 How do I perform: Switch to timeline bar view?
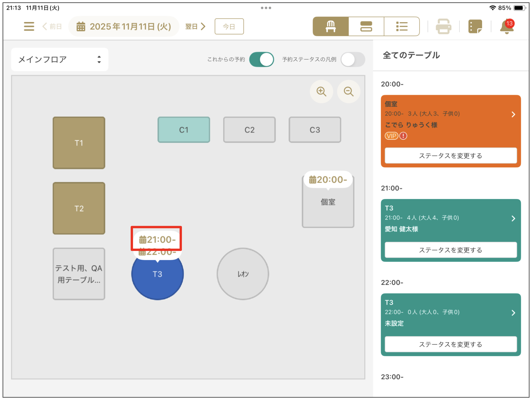[x=366, y=26]
